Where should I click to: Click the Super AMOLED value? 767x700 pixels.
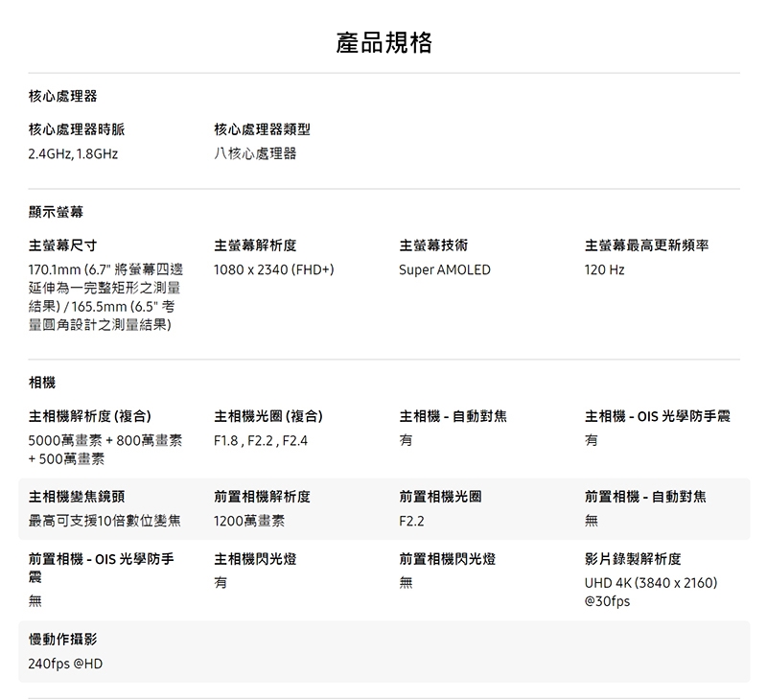coord(445,270)
